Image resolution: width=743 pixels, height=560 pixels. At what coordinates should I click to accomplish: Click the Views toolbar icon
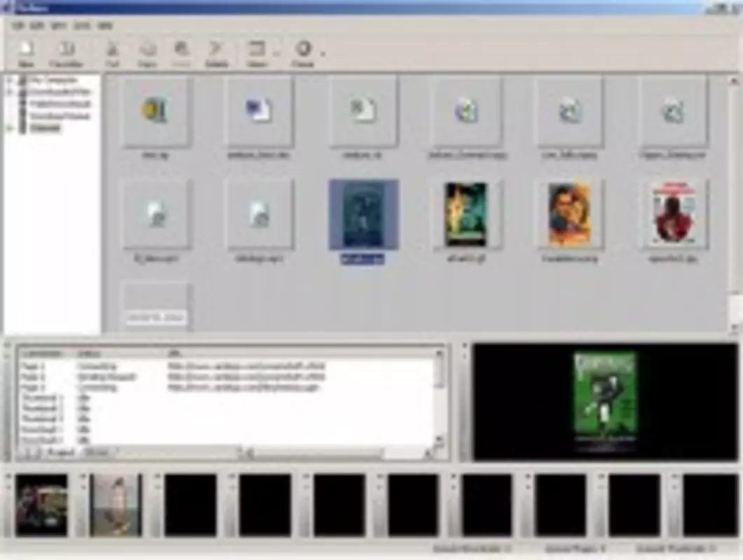257,53
